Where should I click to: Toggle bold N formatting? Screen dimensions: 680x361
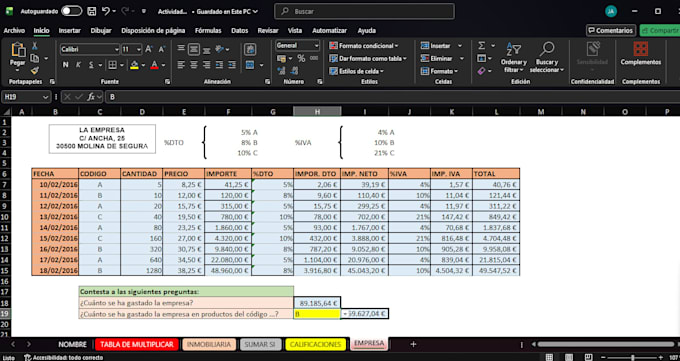pos(65,65)
